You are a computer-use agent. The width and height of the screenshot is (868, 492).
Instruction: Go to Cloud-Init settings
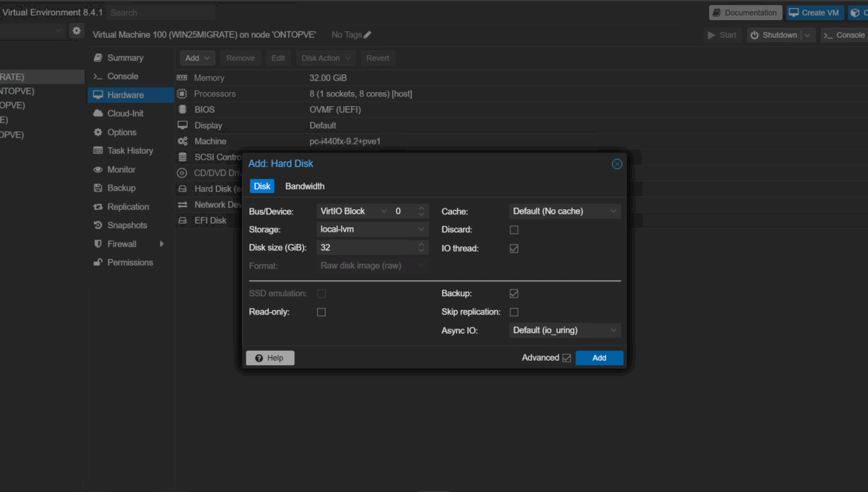click(125, 114)
